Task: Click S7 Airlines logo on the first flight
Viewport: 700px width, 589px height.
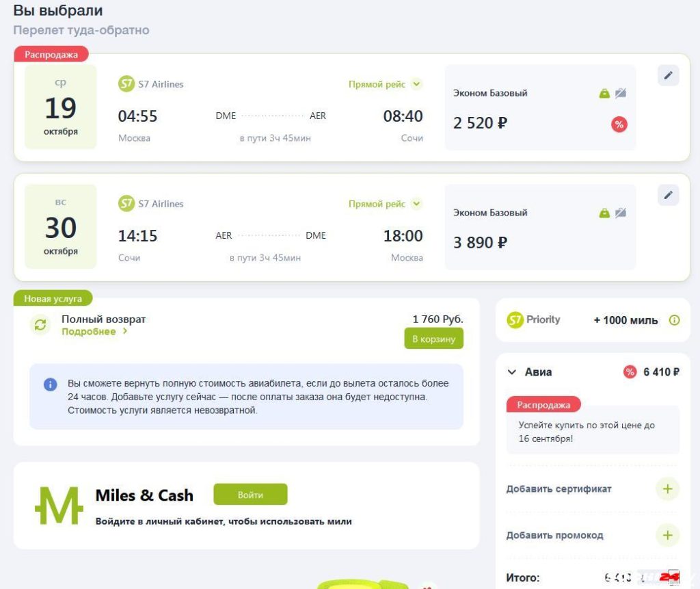Action: pos(126,84)
